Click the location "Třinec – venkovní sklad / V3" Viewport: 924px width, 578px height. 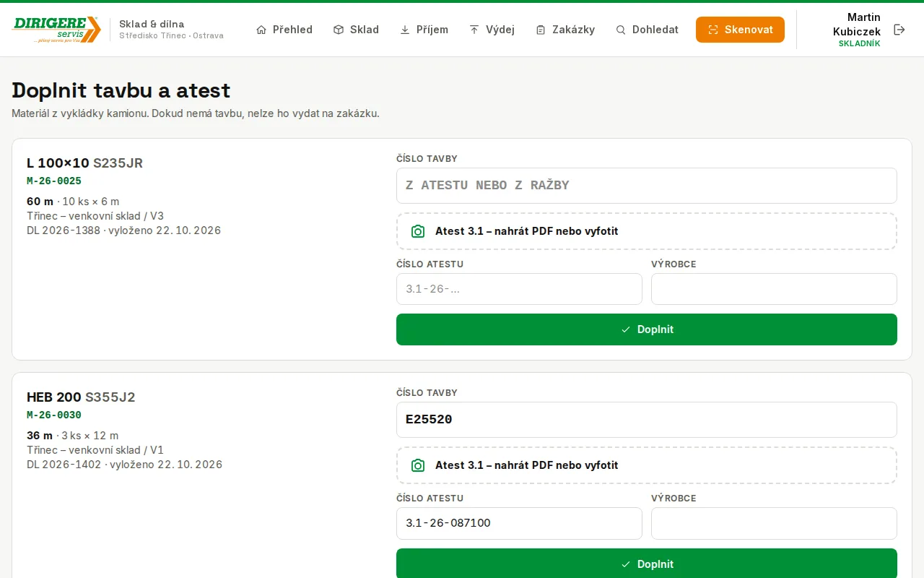(x=95, y=216)
